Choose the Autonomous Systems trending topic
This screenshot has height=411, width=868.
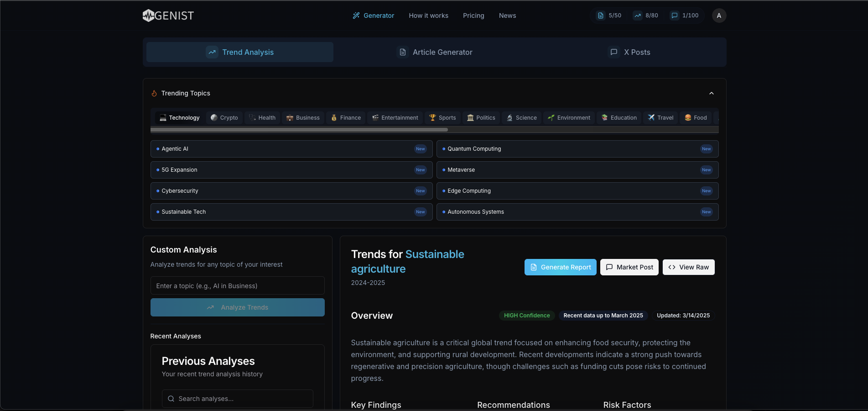(x=577, y=212)
